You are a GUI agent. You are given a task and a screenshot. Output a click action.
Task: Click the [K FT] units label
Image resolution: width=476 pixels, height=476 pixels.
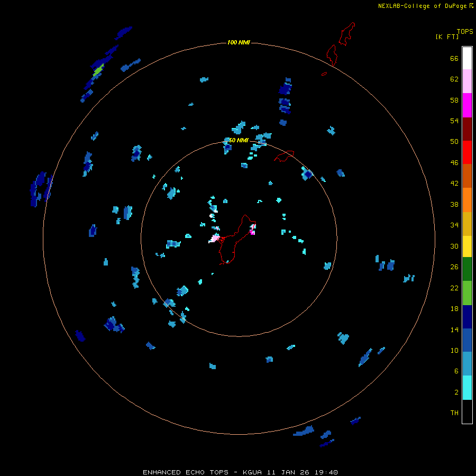447,36
